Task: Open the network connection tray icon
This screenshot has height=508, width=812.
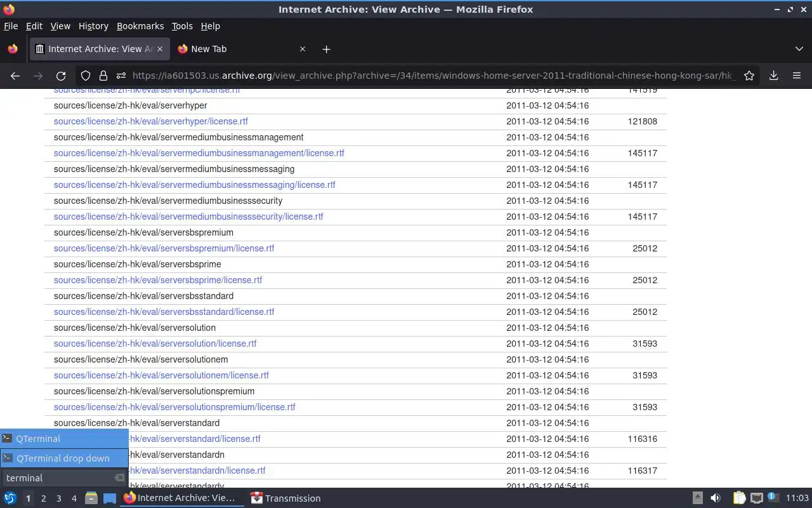Action: point(756,498)
